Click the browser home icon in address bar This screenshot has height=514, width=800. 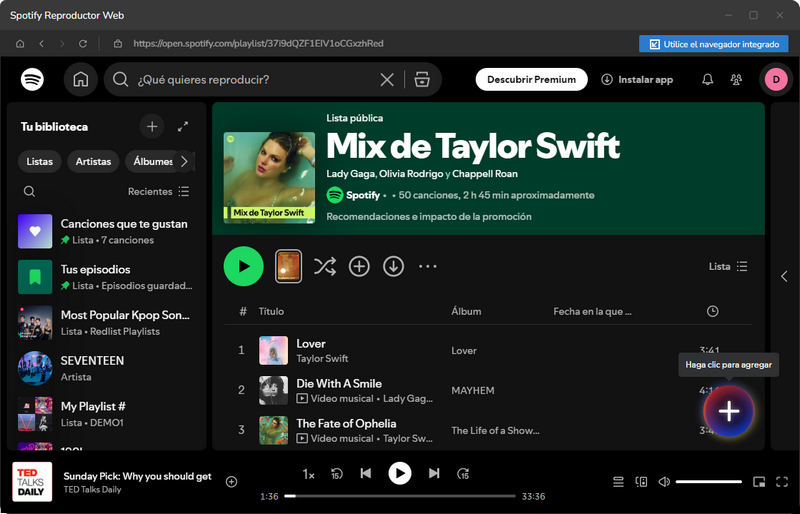coord(20,44)
